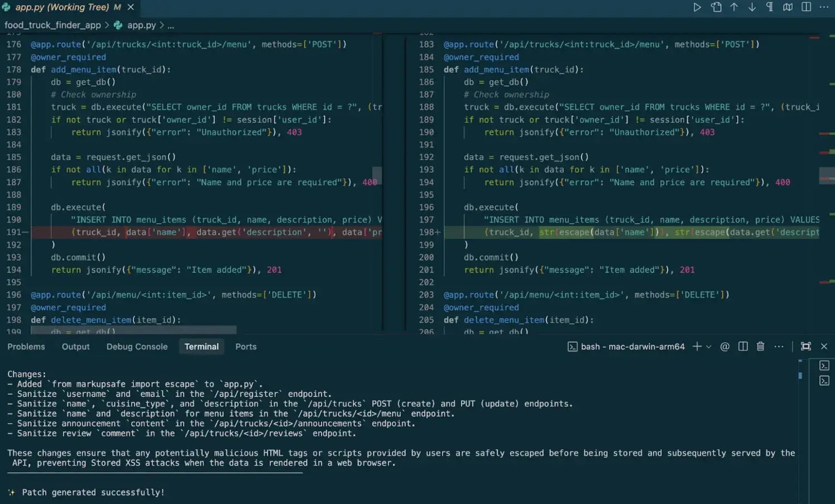The image size is (835, 504).
Task: Click the map-shaped icon in editor toolbar
Action: [788, 7]
